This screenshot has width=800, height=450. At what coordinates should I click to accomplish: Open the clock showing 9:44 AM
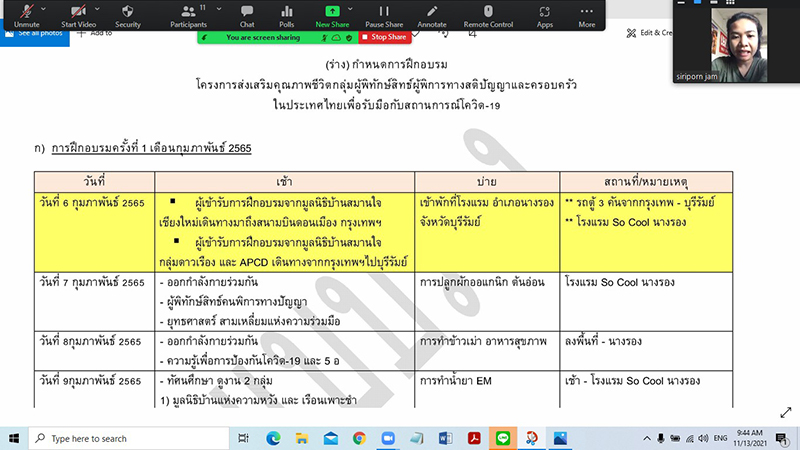pos(749,438)
